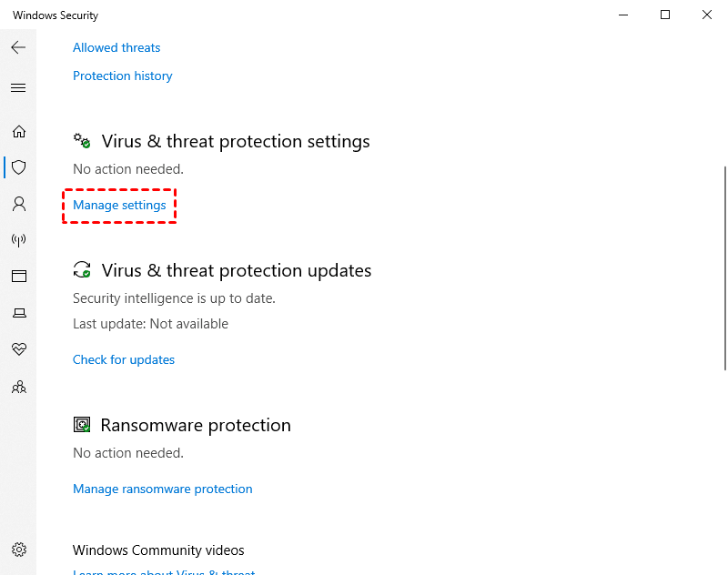728x575 pixels.
Task: Open Home in the Windows Security sidebar
Action: click(18, 131)
